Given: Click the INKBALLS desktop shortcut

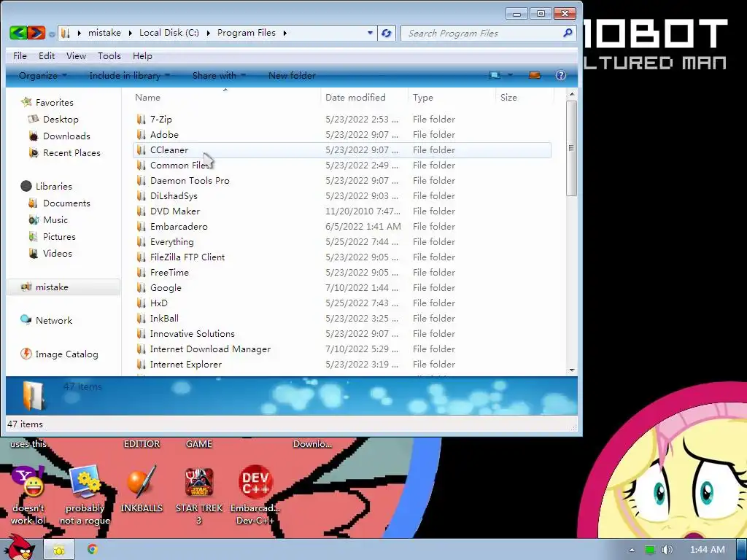Looking at the screenshot, I should [x=142, y=491].
